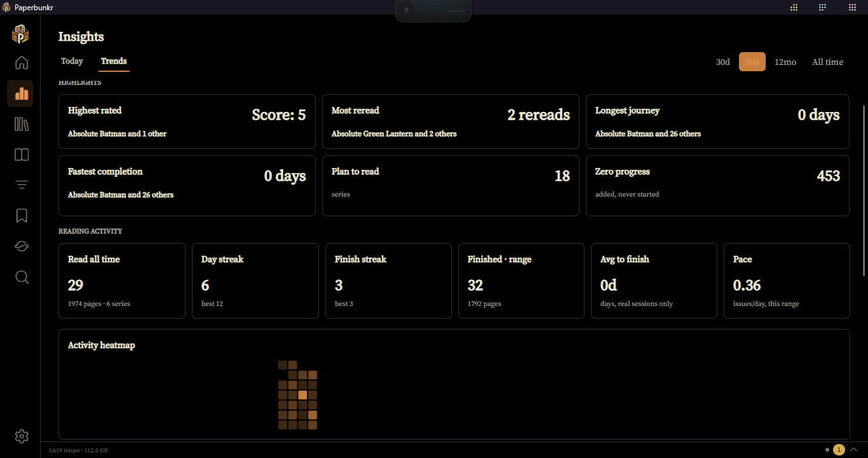The image size is (868, 458).
Task: Set range to 90d
Action: [x=752, y=62]
